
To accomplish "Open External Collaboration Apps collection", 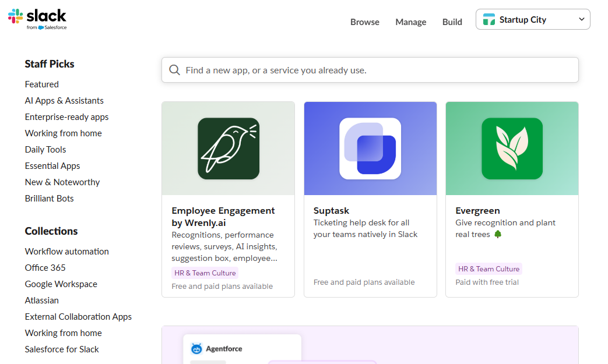I will 78,317.
